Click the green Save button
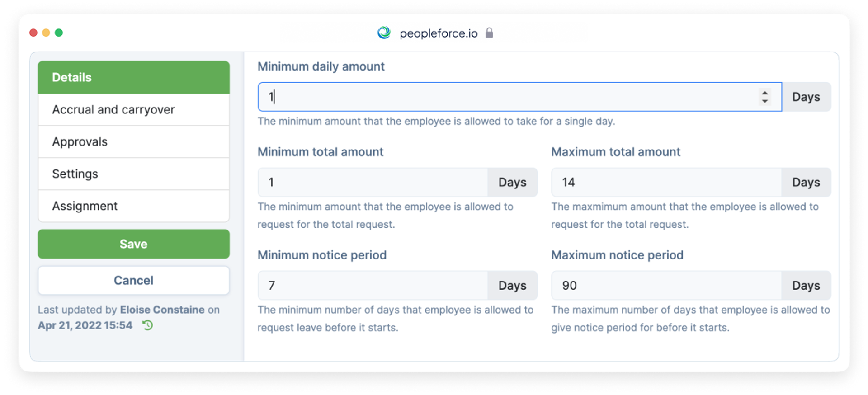This screenshot has height=395, width=868. click(133, 244)
